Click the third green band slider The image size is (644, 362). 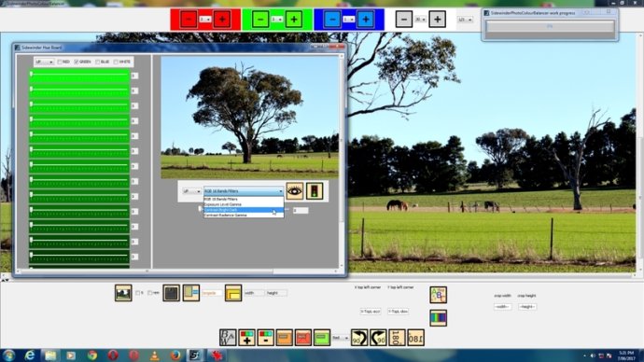tap(79, 105)
